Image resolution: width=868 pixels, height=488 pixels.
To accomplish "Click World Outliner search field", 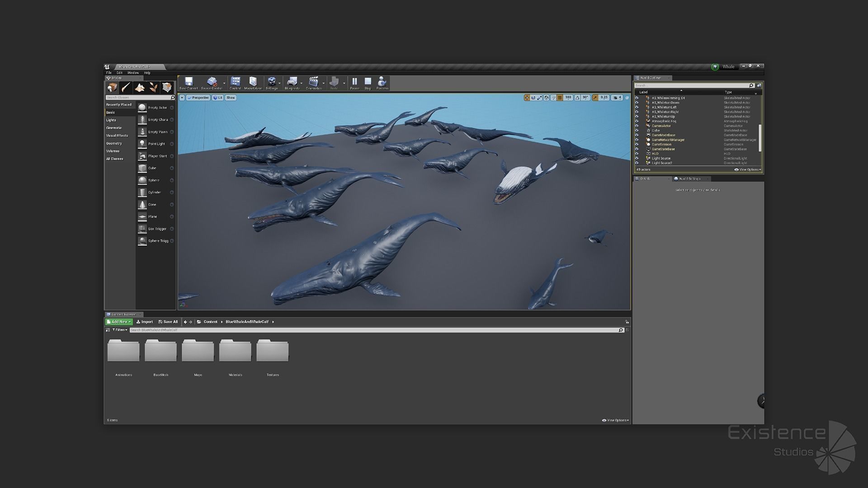I will pyautogui.click(x=694, y=85).
